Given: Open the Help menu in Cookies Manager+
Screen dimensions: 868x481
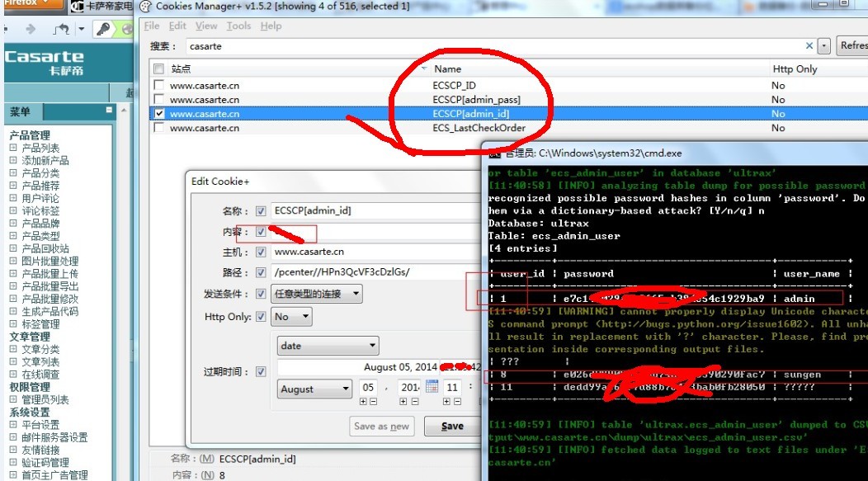Looking at the screenshot, I should tap(271, 26).
